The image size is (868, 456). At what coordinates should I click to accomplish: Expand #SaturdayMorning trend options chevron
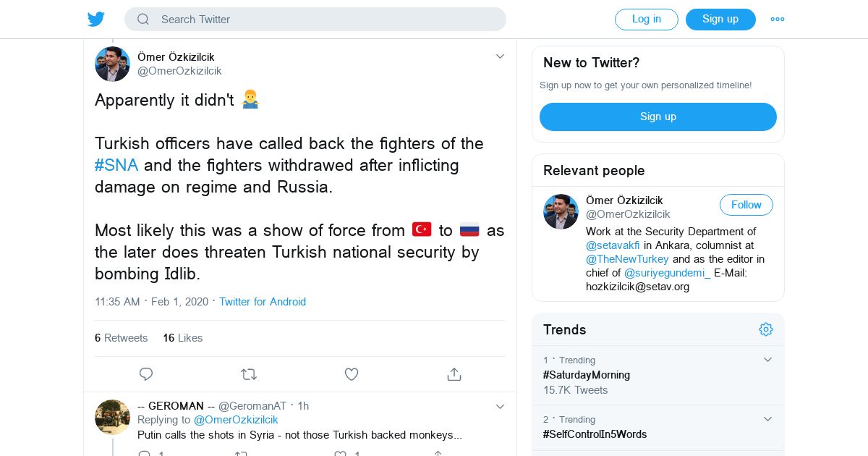[768, 360]
